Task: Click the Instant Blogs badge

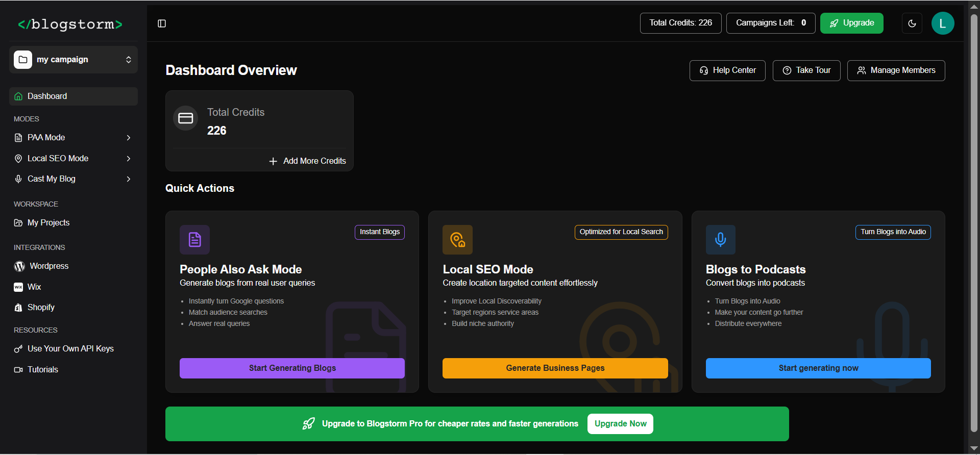Action: 380,232
